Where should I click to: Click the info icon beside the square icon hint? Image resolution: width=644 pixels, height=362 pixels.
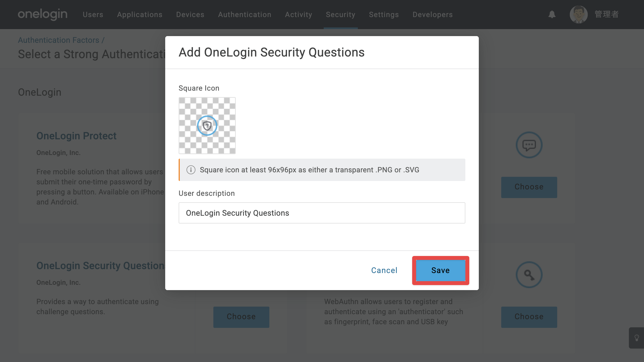(191, 170)
